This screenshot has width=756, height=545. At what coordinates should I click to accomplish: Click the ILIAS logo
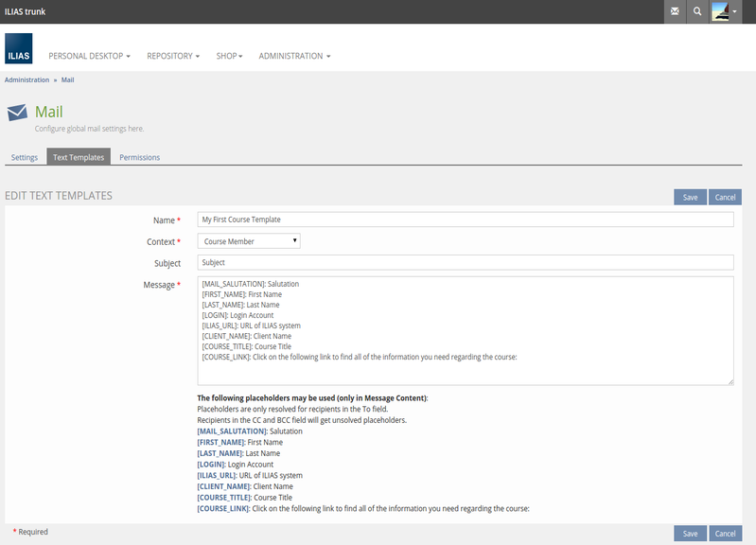point(18,50)
